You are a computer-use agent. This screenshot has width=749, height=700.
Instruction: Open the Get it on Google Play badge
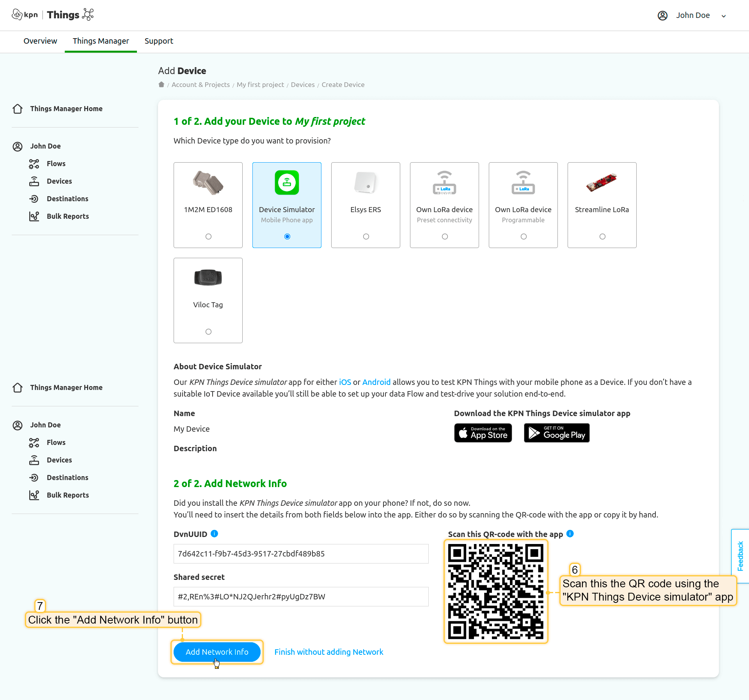[x=556, y=433]
